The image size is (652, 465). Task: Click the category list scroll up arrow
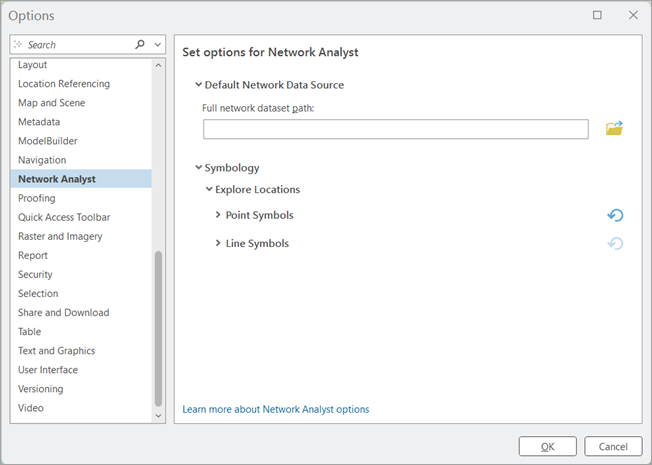click(158, 65)
